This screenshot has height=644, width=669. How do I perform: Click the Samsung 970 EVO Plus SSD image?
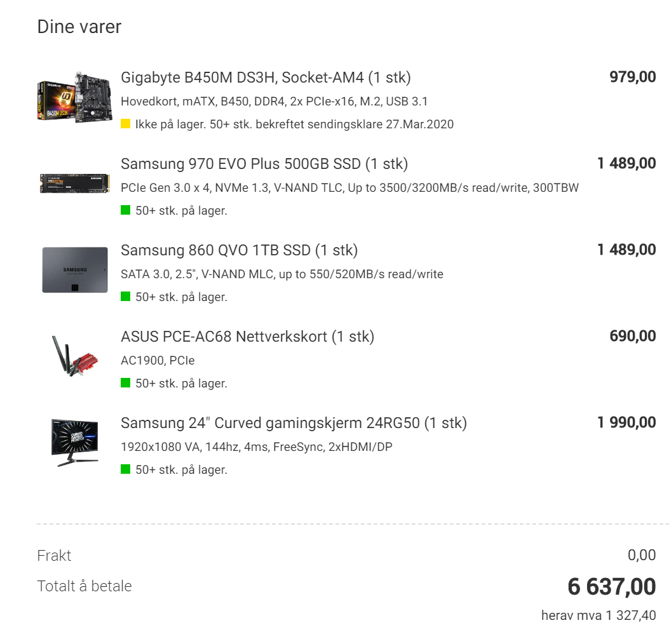pyautogui.click(x=75, y=184)
